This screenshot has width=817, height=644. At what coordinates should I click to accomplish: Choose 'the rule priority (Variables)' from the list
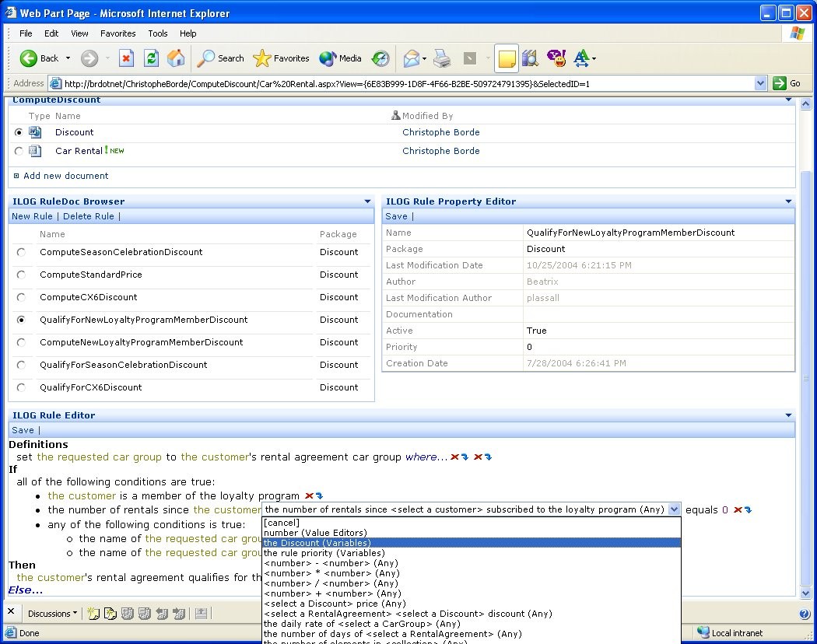[472, 553]
